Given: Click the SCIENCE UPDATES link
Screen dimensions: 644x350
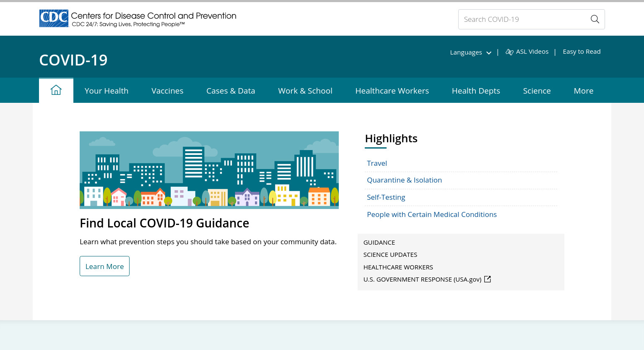Looking at the screenshot, I should 390,255.
